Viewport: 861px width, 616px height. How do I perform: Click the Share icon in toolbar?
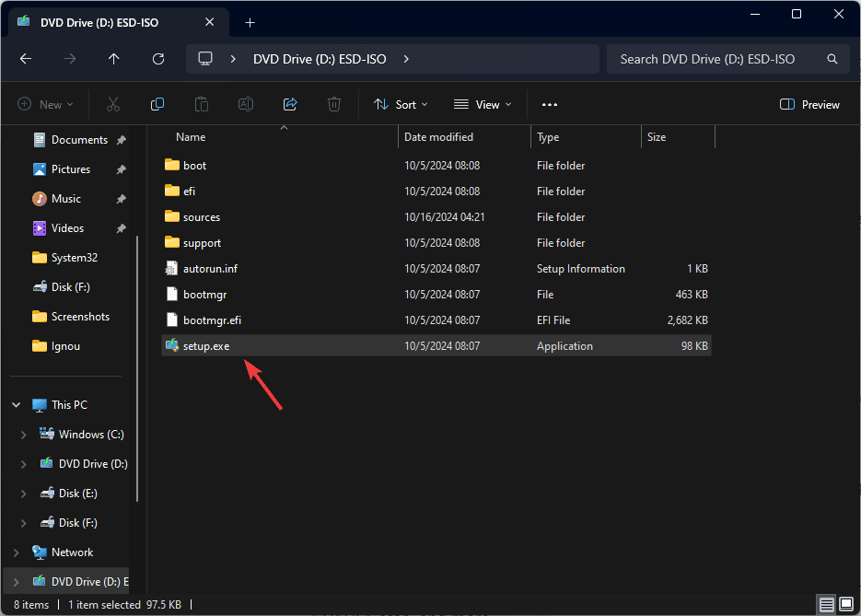[x=290, y=105]
